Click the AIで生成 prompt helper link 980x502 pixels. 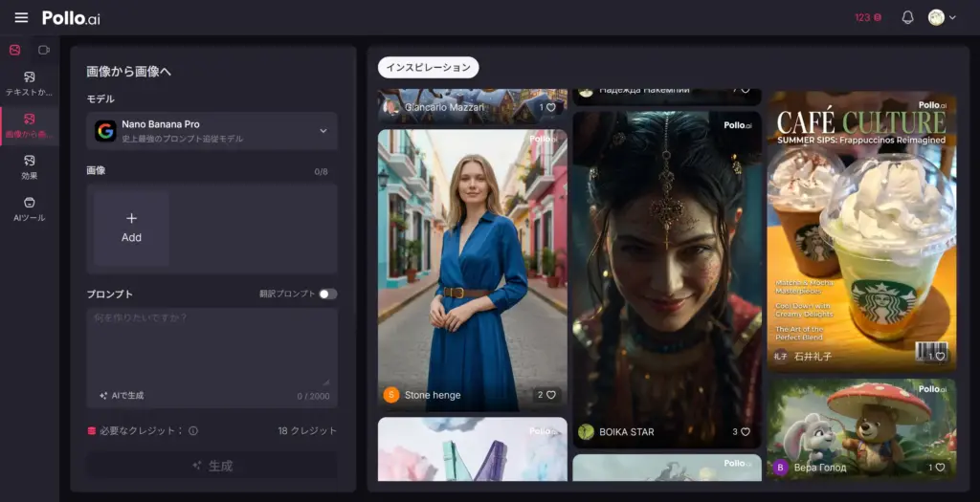coord(122,395)
